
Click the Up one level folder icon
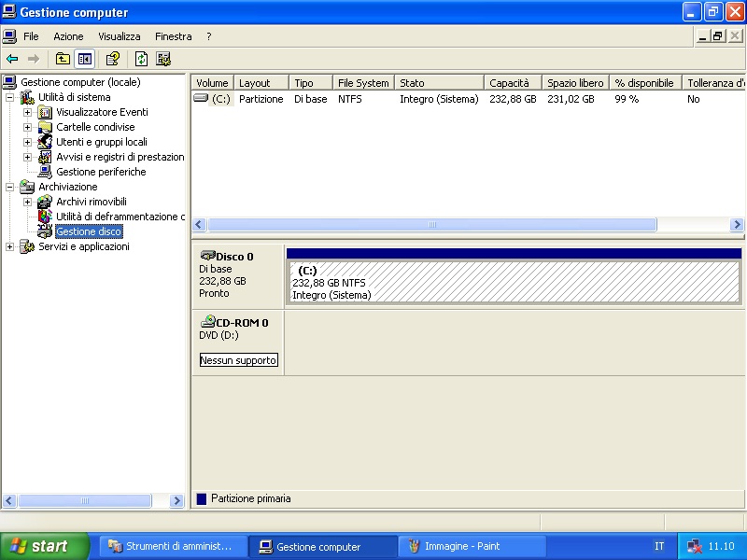coord(63,59)
